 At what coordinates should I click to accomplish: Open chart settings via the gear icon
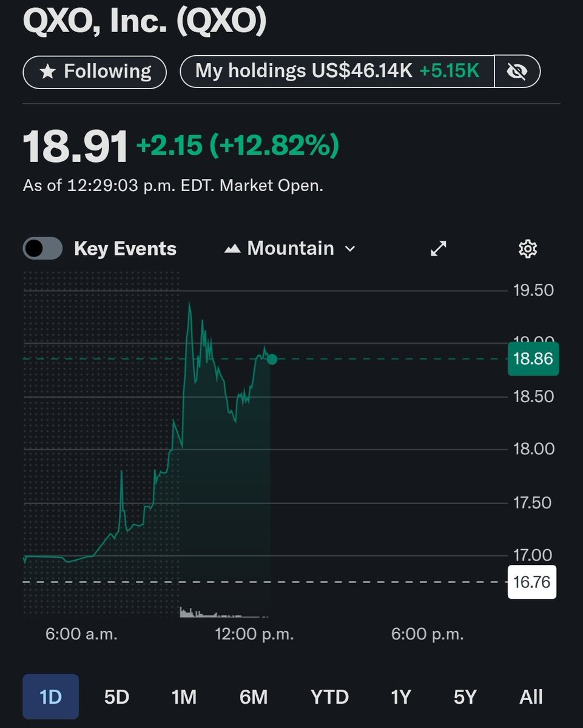click(x=527, y=248)
